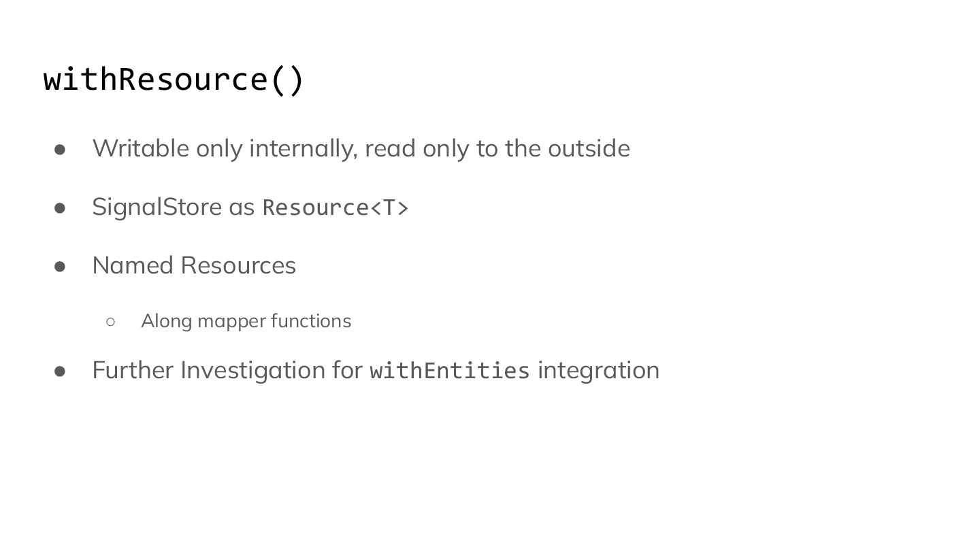The width and height of the screenshot is (980, 551).
Task: Click the 'Along mapper functions' sub-item
Action: tap(246, 320)
